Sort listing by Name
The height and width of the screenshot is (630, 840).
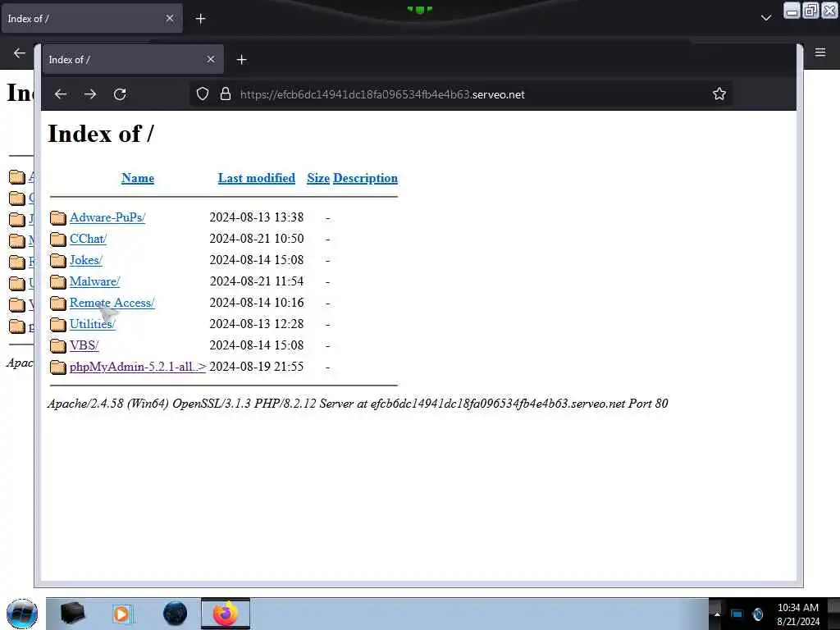(x=138, y=178)
